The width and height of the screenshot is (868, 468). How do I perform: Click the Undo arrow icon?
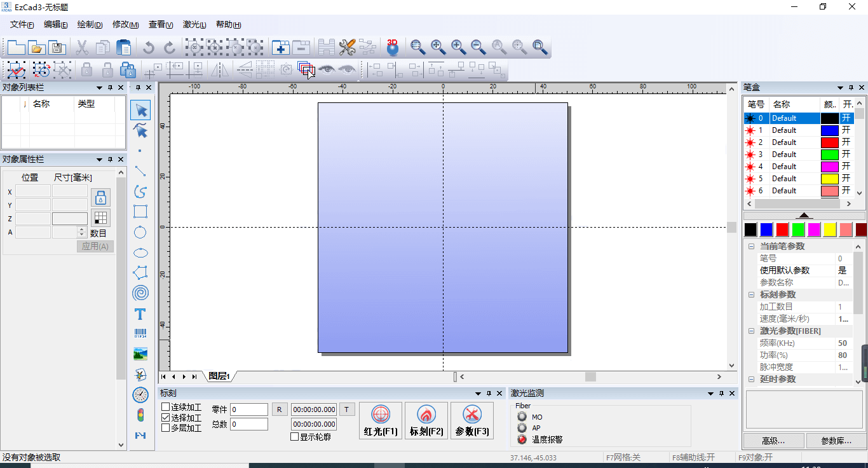click(x=149, y=48)
